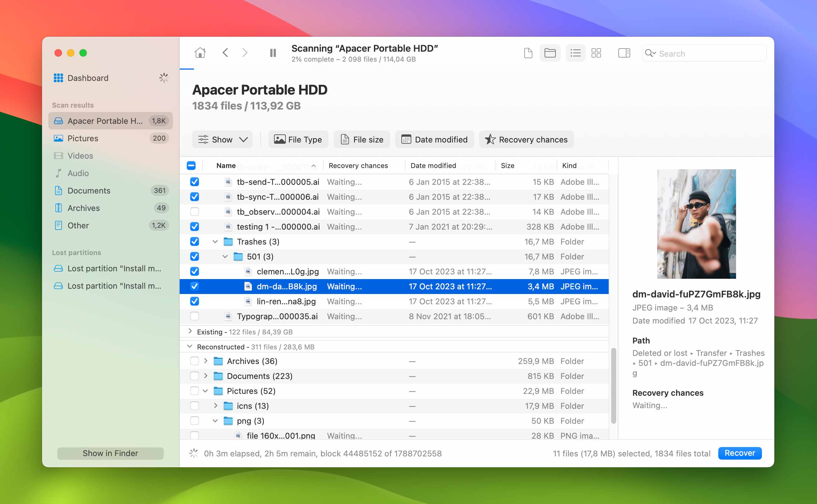817x504 pixels.
Task: Uncheck the 501 (3) folder
Action: (195, 256)
